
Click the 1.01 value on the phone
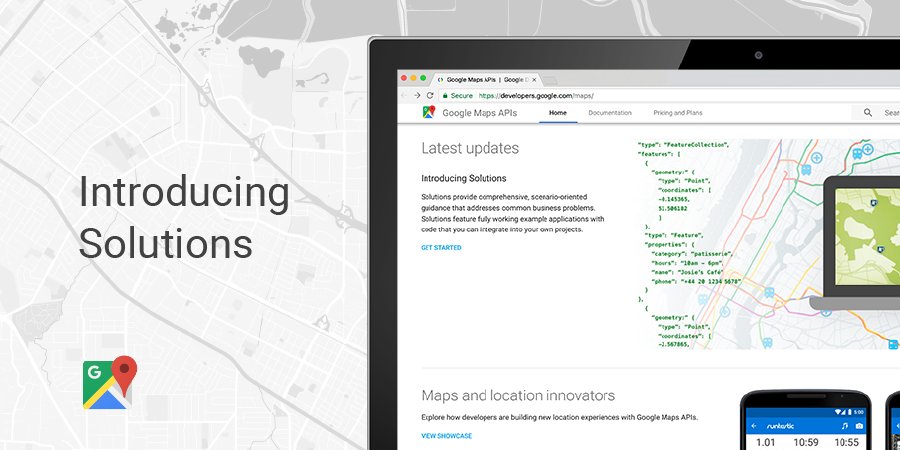765,443
